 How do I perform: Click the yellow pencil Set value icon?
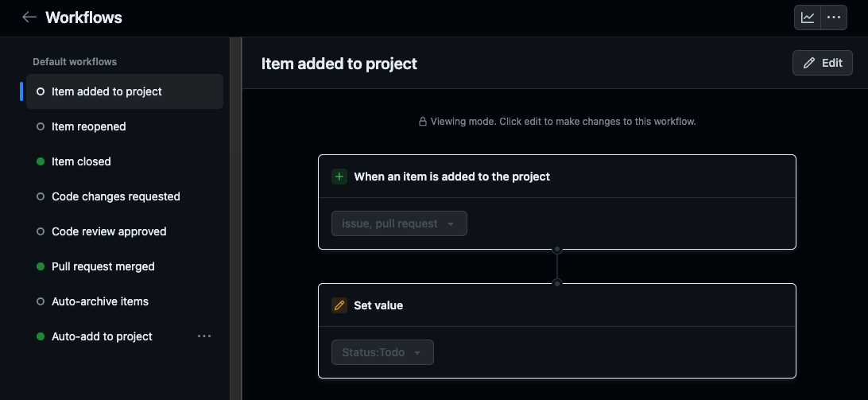[x=339, y=305]
